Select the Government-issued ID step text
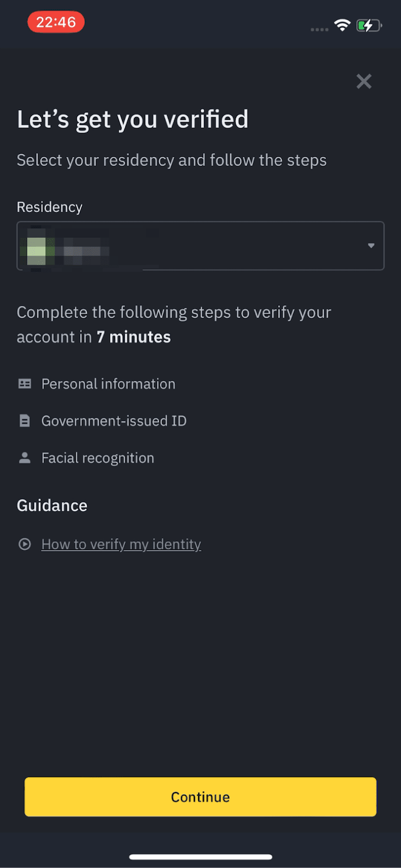401x868 pixels. click(x=114, y=421)
